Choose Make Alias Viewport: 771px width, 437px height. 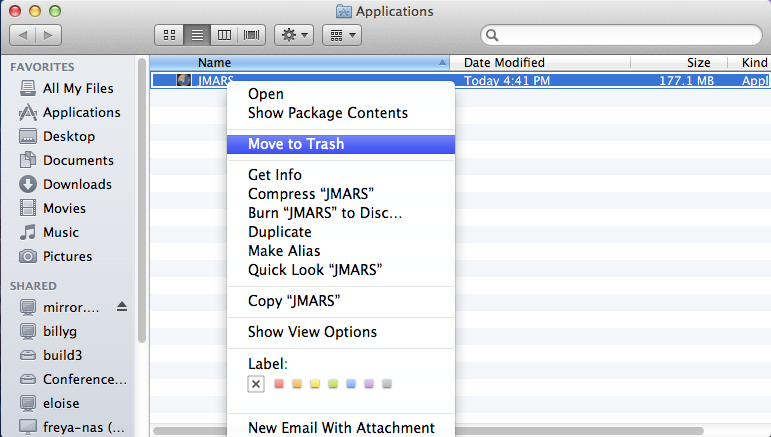341,251
